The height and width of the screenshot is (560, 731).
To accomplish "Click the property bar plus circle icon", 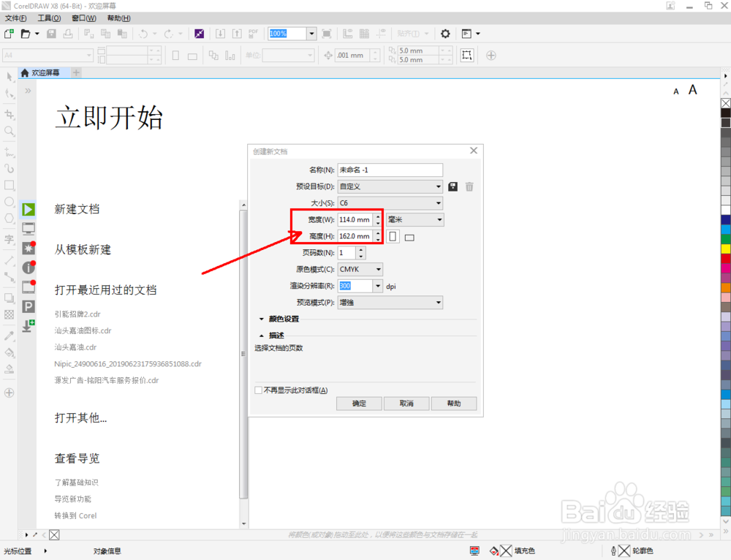I will coord(491,56).
